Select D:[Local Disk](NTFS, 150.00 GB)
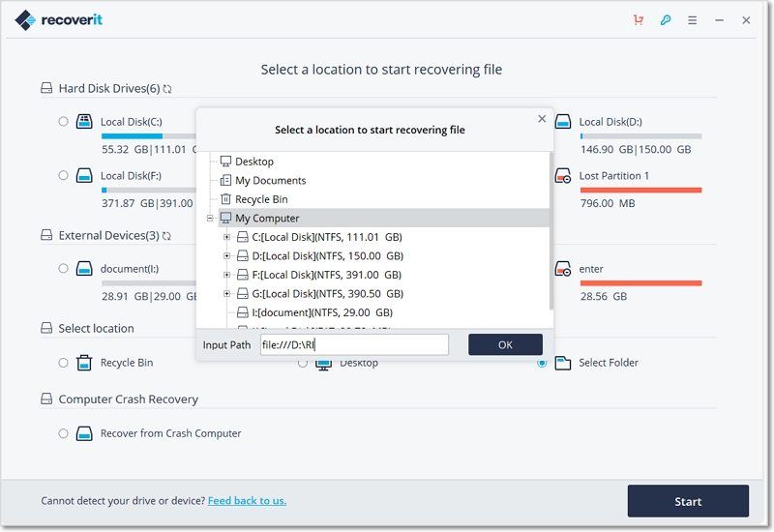774x532 pixels. click(x=328, y=255)
